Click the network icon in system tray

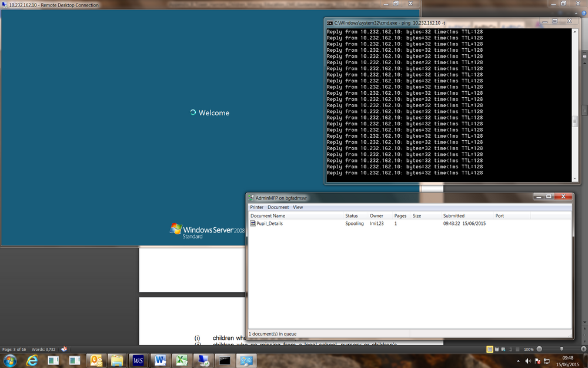pos(547,362)
